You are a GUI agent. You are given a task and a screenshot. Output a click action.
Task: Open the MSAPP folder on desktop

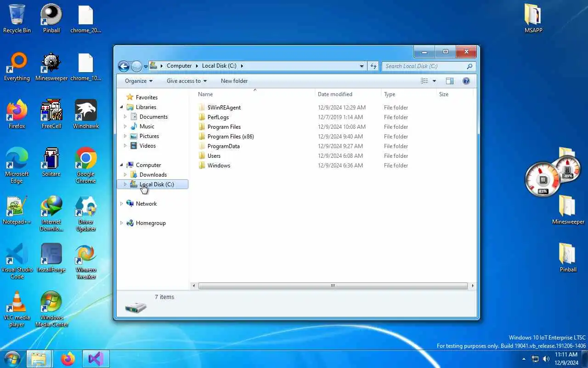coord(533,19)
